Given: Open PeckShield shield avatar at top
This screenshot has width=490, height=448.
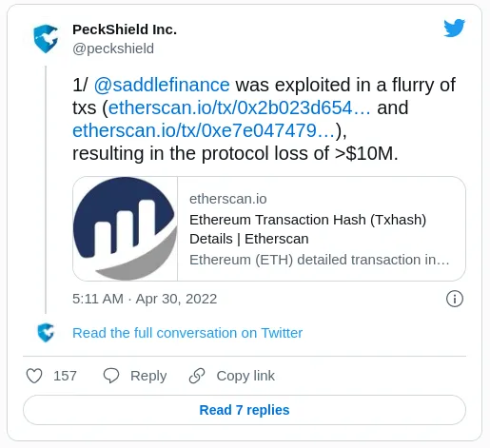Looking at the screenshot, I should 46,39.
